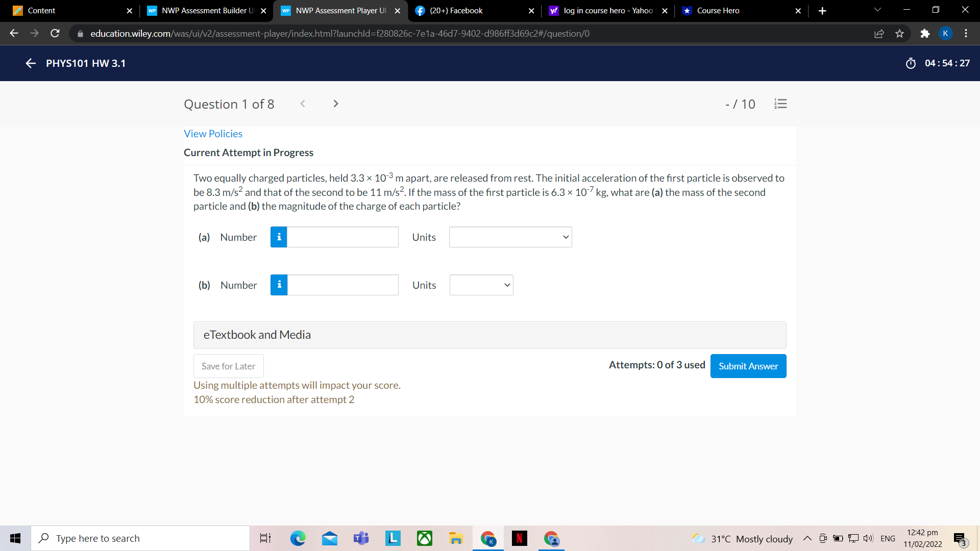Open the info tooltip for answer (b)

click(279, 285)
